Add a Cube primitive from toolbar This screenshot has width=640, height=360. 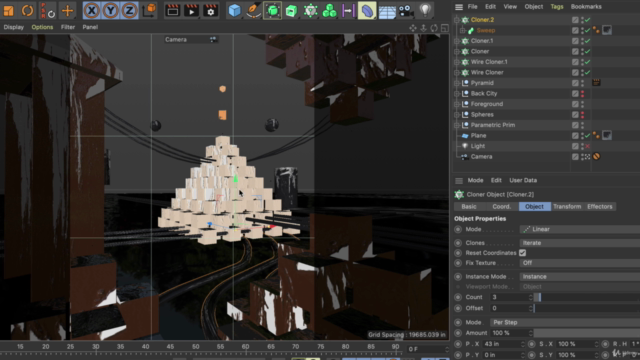[x=234, y=10]
